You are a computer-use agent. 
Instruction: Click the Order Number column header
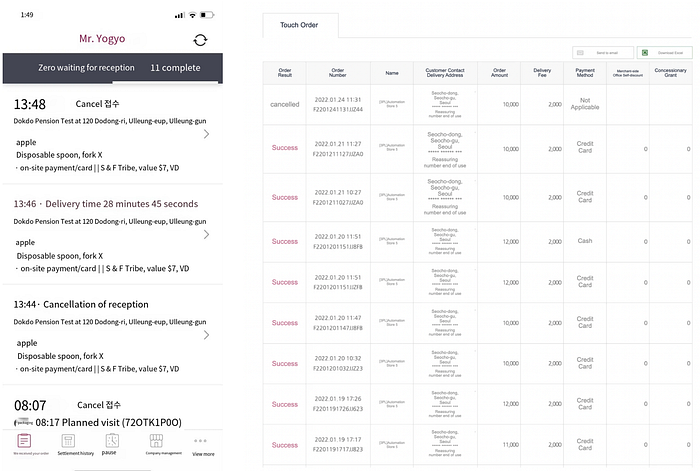tap(338, 73)
